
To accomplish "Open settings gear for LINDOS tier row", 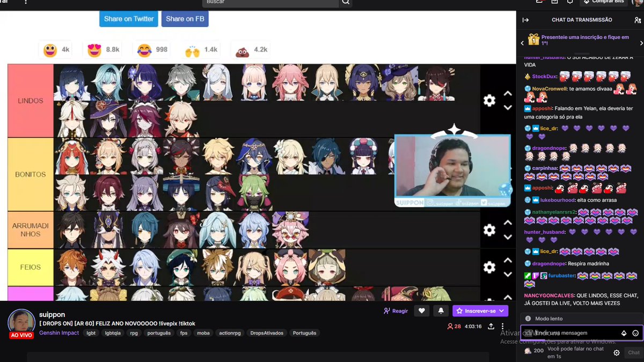I will coord(489,100).
